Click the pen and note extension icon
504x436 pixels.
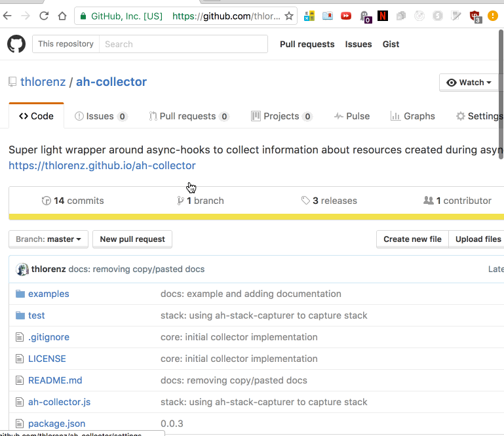[x=456, y=16]
